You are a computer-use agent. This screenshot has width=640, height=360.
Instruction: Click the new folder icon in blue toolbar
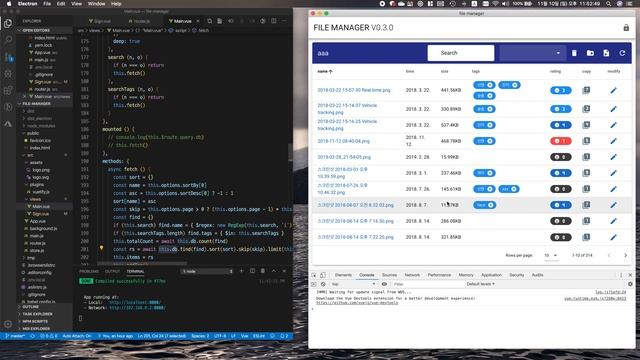coord(590,53)
